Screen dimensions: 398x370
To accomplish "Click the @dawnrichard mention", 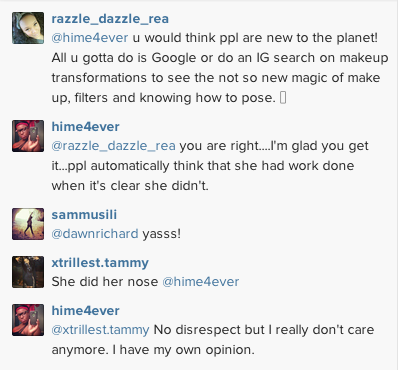I will (x=95, y=234).
